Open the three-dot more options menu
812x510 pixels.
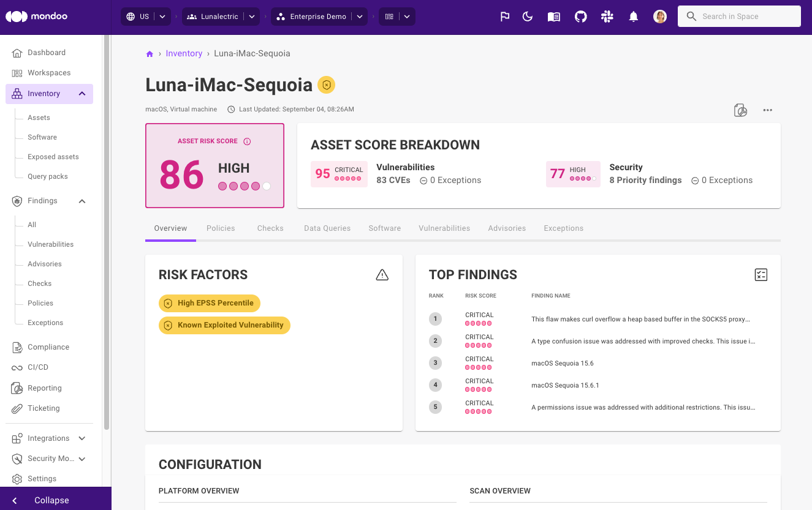pyautogui.click(x=767, y=110)
